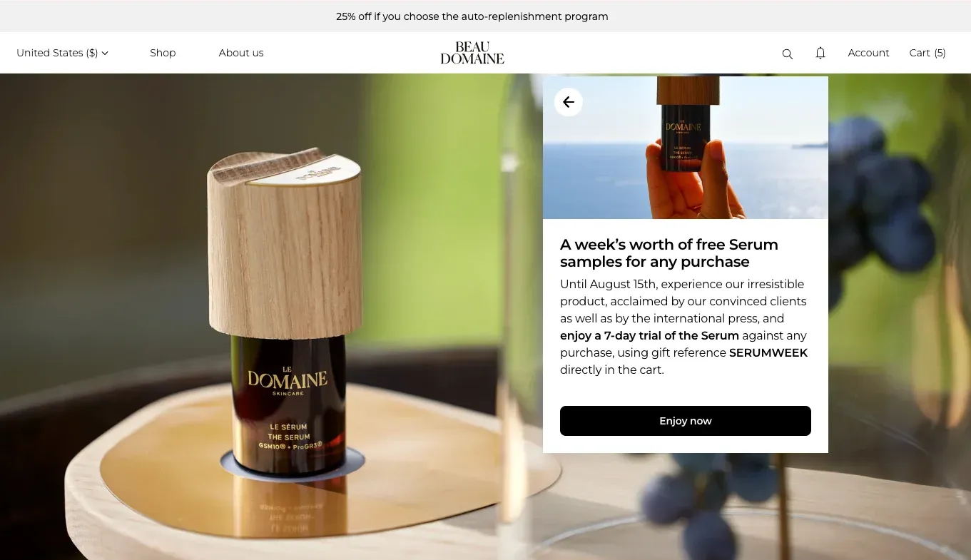The image size is (971, 560).
Task: Click the back arrow on promo card
Action: tap(569, 102)
